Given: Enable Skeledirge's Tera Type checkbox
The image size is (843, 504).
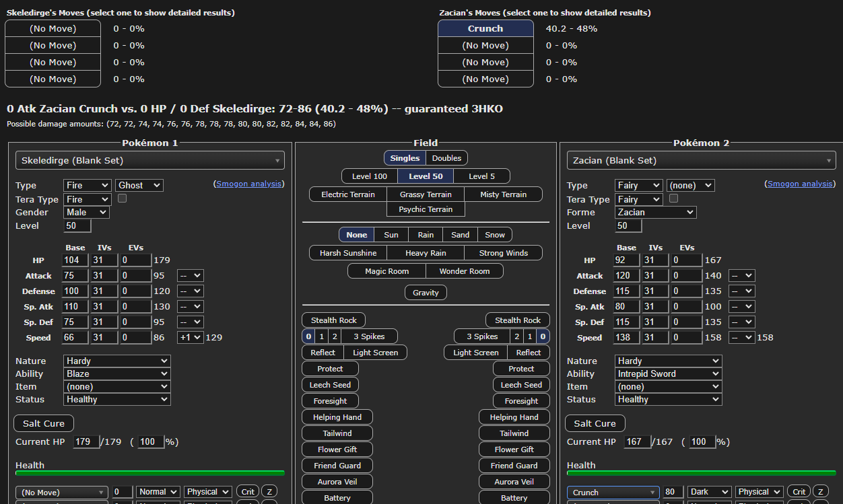Looking at the screenshot, I should click(x=123, y=199).
